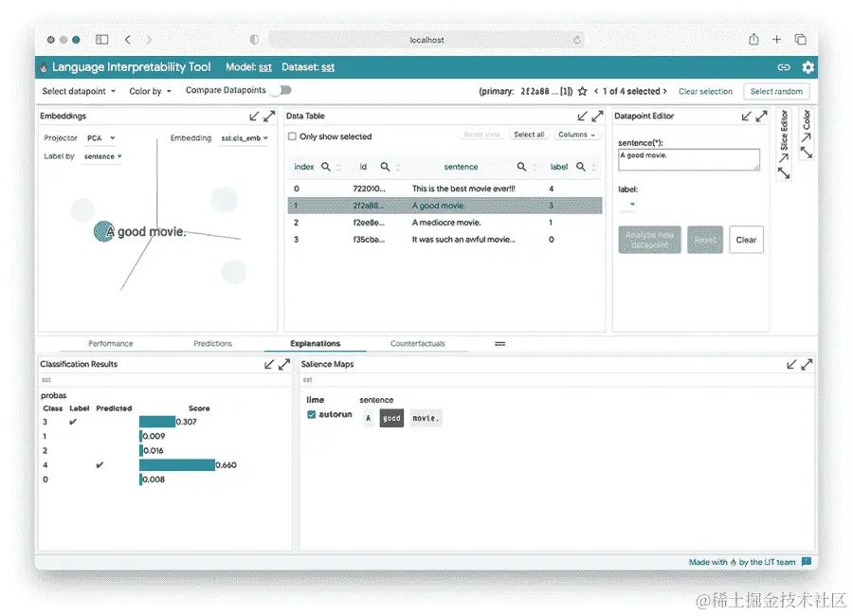Screen dimensions: 853x616
Task: Open a new browser tab
Action: coord(777,39)
